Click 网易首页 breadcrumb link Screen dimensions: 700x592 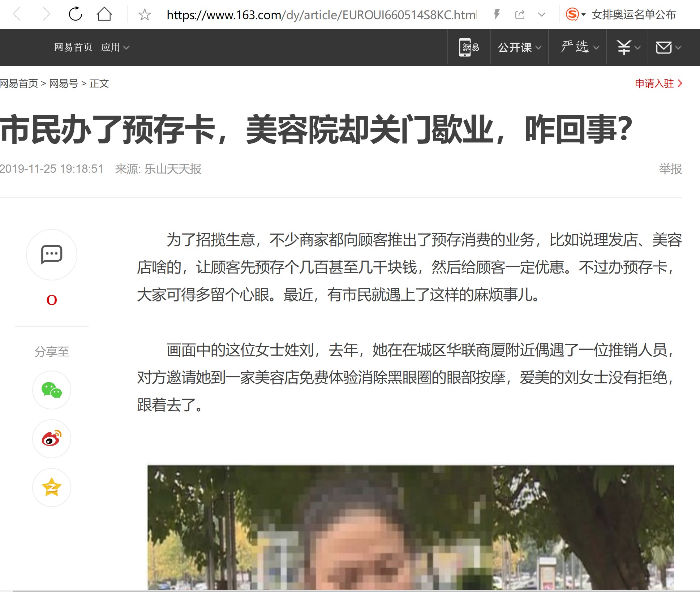(19, 83)
